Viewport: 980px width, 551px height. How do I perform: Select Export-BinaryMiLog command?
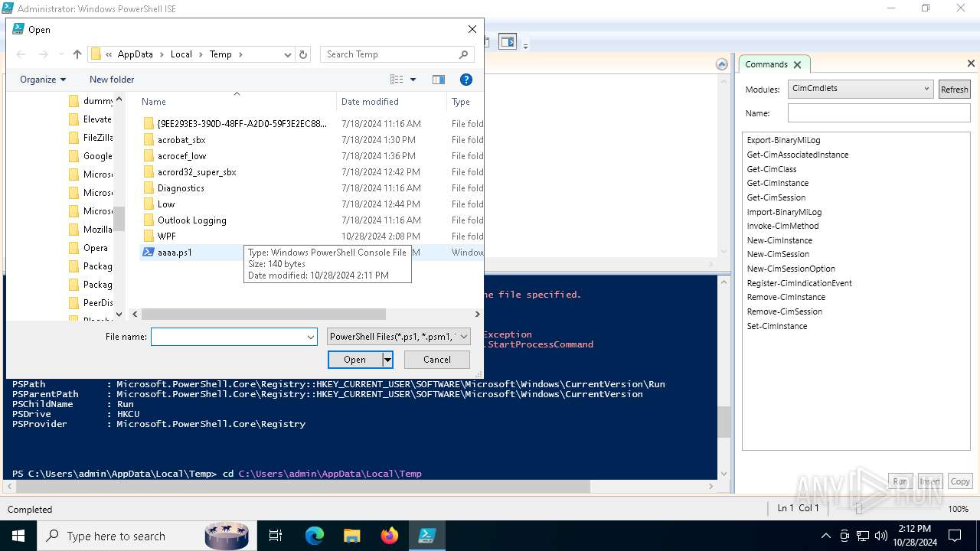783,141
